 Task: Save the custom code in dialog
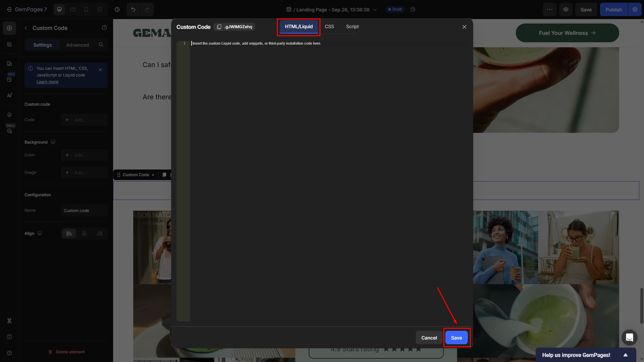456,338
